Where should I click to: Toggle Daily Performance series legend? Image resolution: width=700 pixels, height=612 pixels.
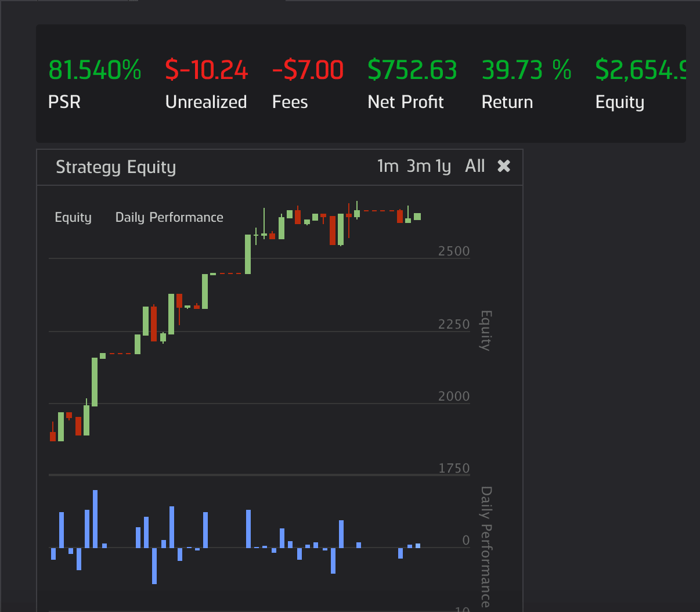click(169, 217)
